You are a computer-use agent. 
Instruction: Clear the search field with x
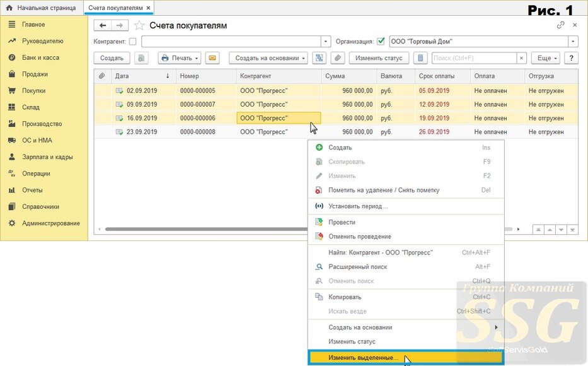point(521,58)
